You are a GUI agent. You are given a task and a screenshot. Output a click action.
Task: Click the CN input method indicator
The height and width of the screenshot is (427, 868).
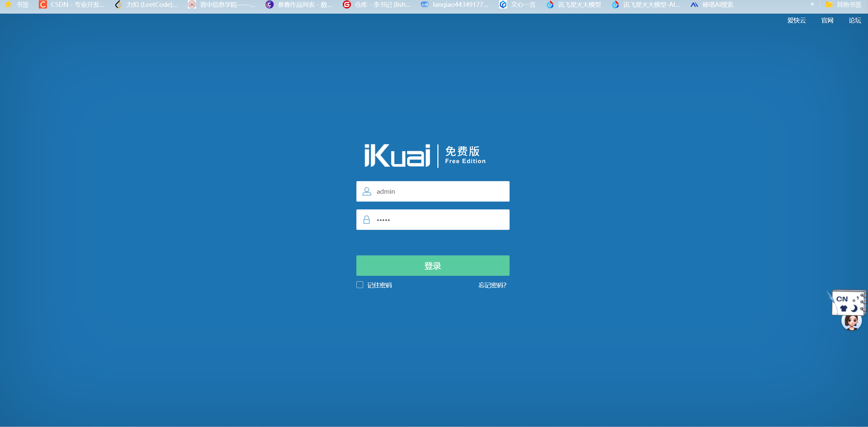tap(842, 299)
